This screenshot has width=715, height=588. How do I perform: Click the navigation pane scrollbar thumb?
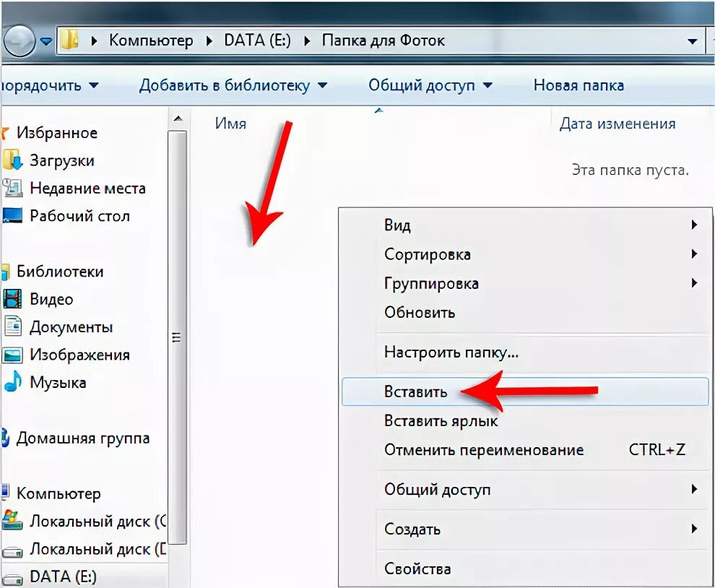pyautogui.click(x=178, y=337)
